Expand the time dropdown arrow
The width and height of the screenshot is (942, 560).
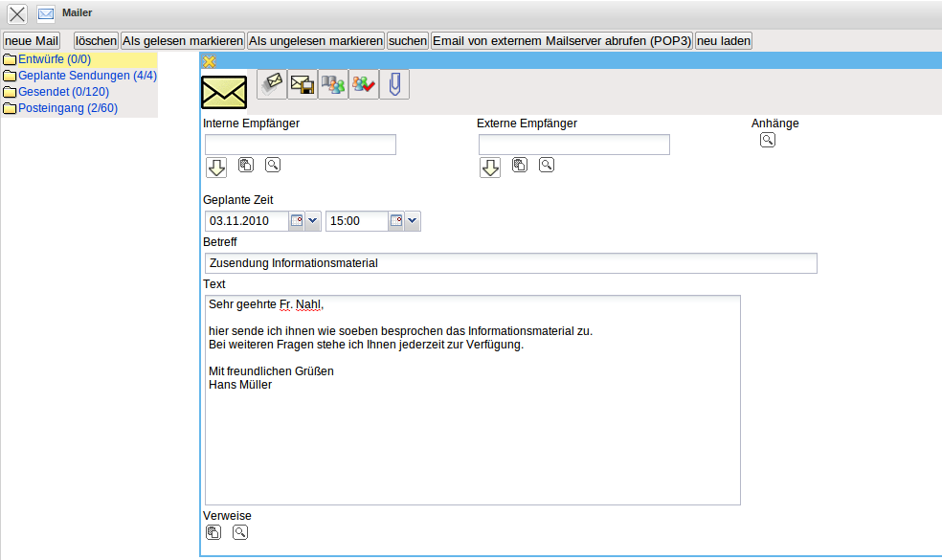click(x=412, y=220)
